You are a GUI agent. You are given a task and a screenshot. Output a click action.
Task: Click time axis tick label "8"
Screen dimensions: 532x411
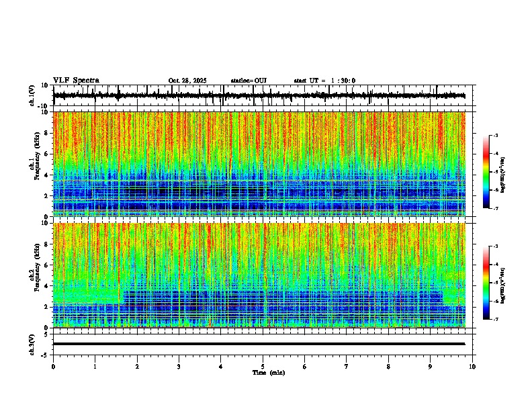click(x=388, y=367)
